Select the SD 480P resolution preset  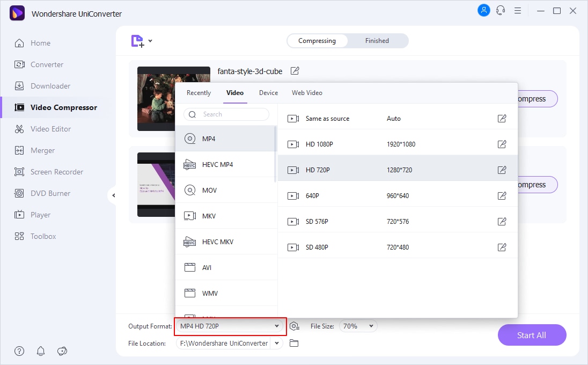398,247
